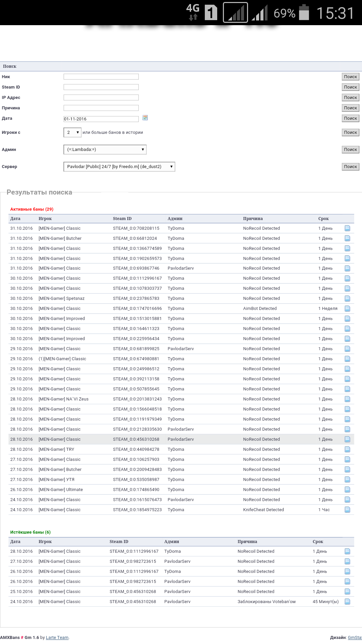Open the calendar picker beside the Дата field
362x644 pixels.
tap(145, 118)
